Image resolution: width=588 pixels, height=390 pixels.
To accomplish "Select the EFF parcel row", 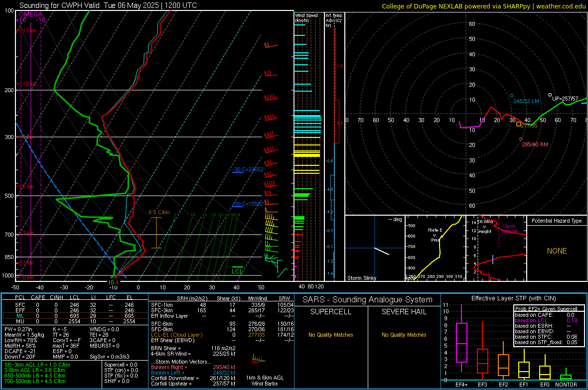I will point(75,310).
